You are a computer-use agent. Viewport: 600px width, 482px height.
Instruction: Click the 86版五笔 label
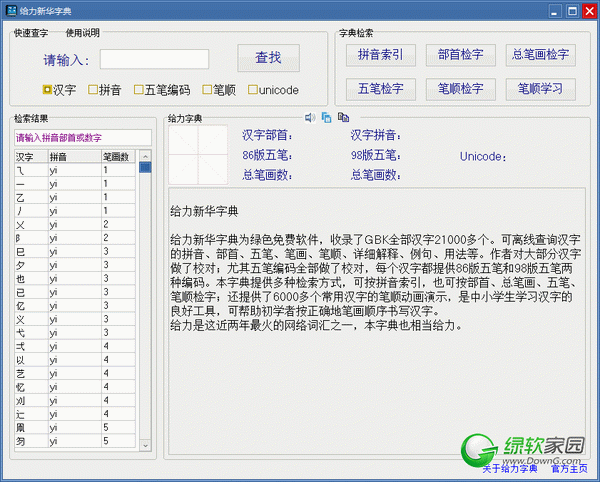267,155
